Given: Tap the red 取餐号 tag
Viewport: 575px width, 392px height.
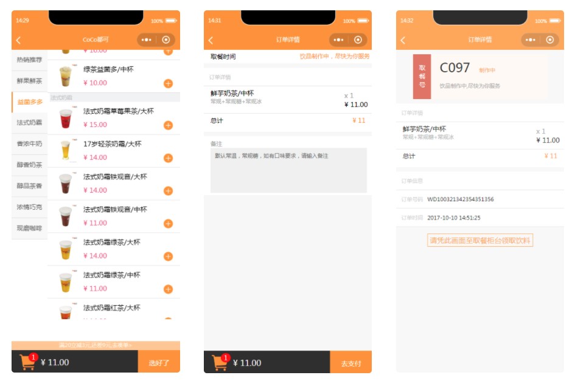Looking at the screenshot, I should (422, 77).
